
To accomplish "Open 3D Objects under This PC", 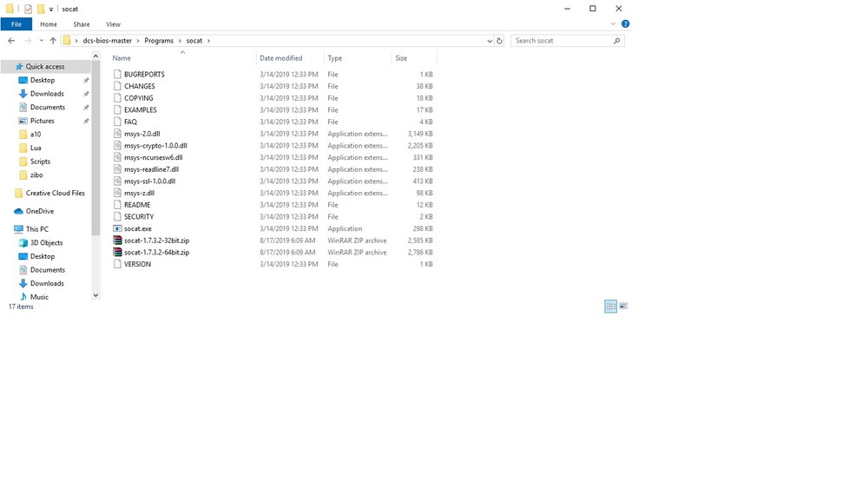I will [x=47, y=242].
